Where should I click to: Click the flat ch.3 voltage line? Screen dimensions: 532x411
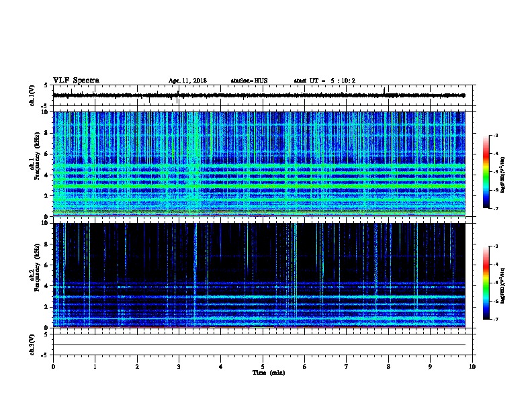coord(259,345)
